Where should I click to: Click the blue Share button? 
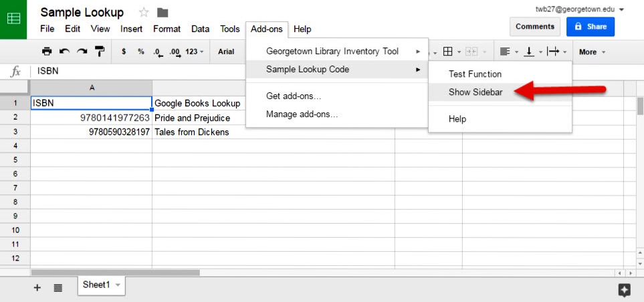[x=591, y=26]
